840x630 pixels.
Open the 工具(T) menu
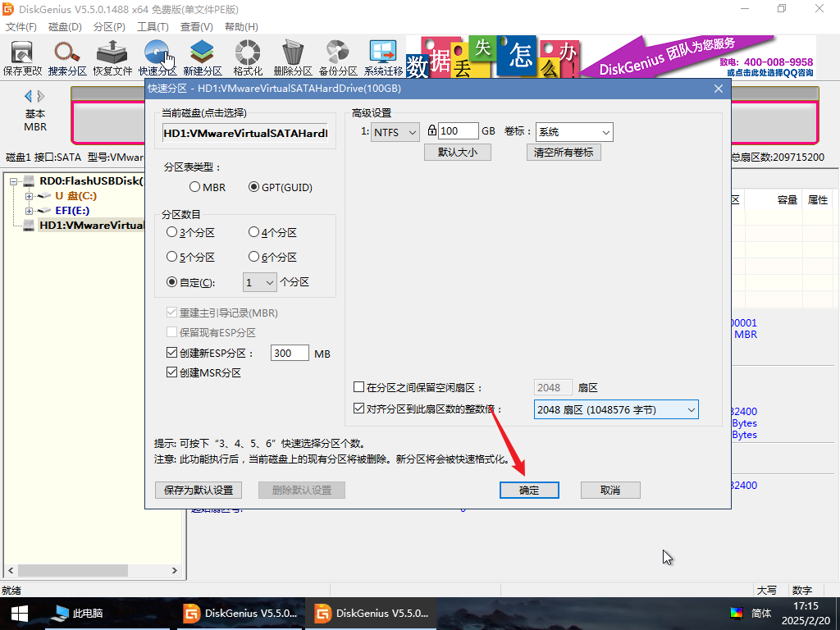[x=153, y=27]
